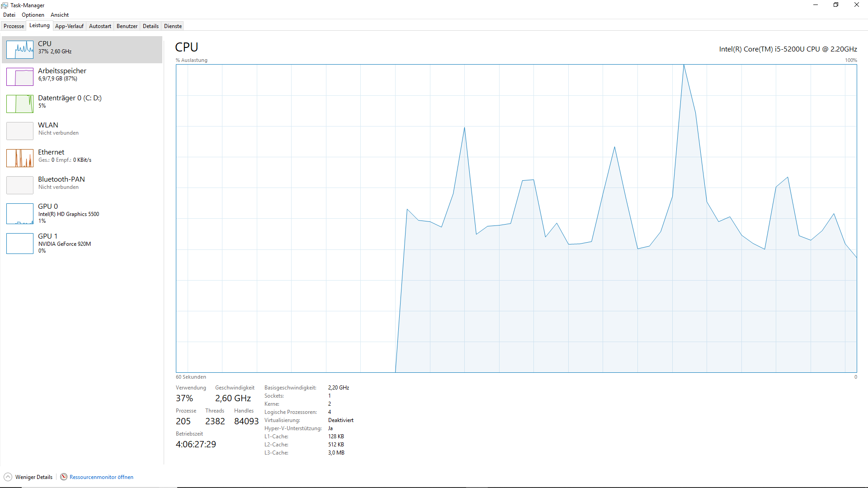The height and width of the screenshot is (488, 868).
Task: Open the Ethernet activity graph thumbnail
Action: tap(20, 158)
